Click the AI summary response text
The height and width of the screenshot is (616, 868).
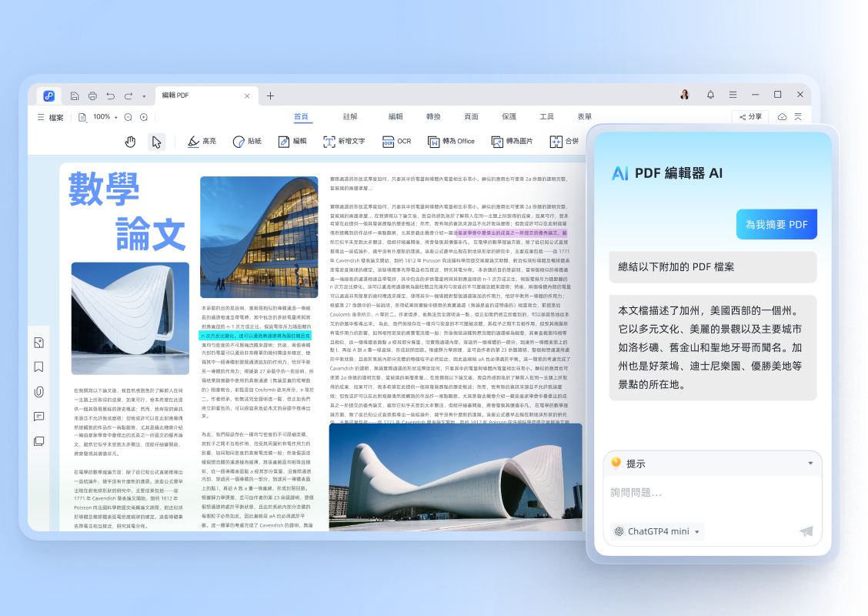(x=713, y=347)
